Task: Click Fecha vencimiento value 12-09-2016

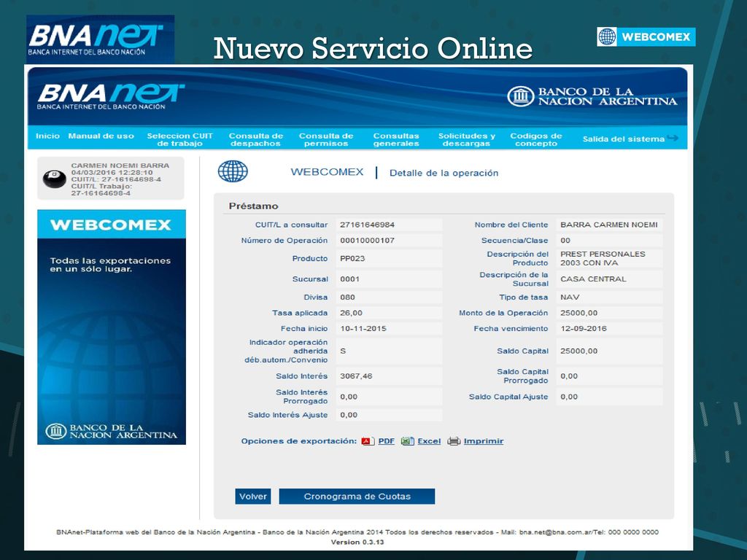Action: [609, 329]
